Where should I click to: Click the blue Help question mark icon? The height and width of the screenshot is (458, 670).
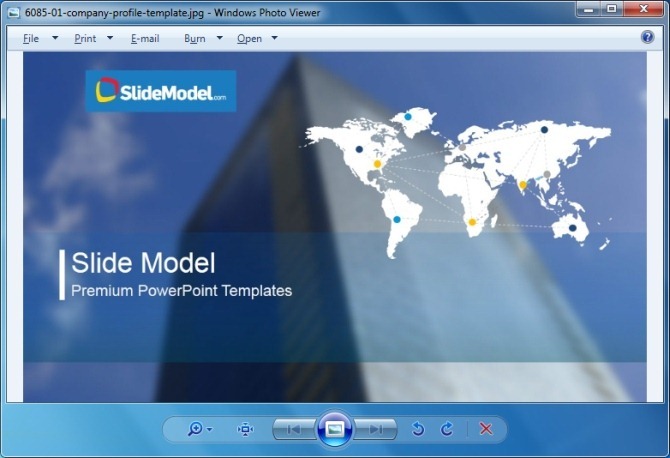coord(647,37)
